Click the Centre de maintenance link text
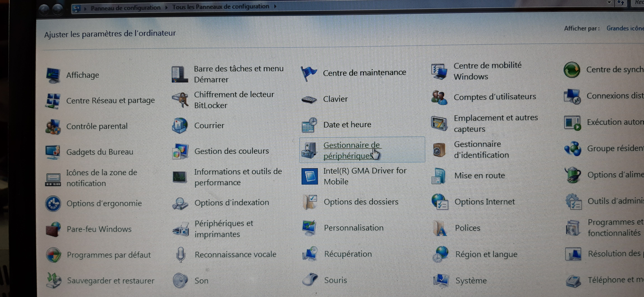This screenshot has width=644, height=297. 364,73
